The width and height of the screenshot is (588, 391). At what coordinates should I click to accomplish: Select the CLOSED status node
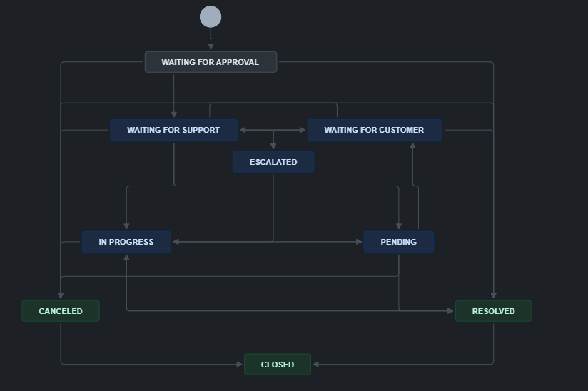(278, 365)
